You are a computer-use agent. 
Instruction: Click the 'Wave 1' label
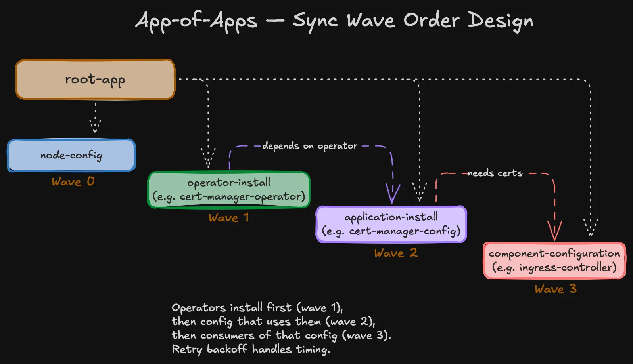click(x=228, y=218)
